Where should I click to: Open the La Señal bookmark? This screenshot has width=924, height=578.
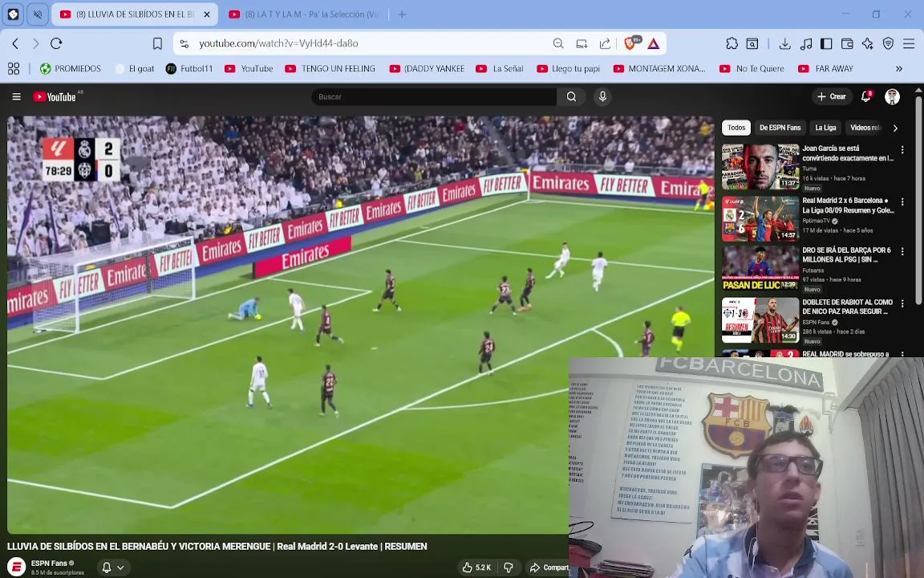coord(500,68)
